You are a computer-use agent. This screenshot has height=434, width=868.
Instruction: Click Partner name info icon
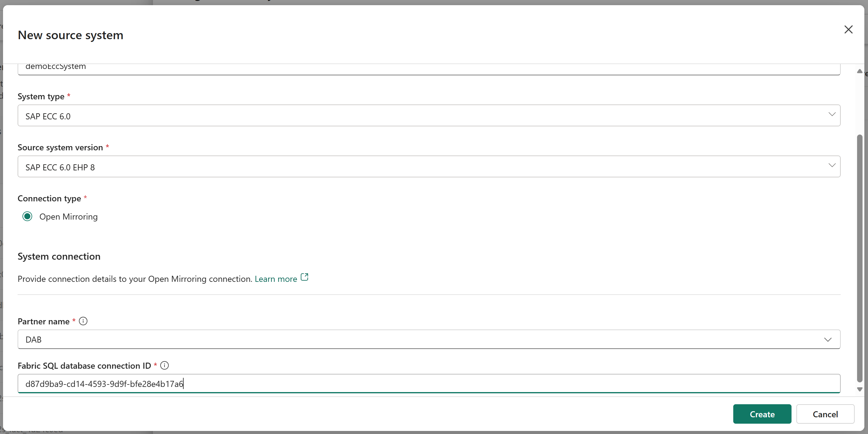(x=83, y=321)
